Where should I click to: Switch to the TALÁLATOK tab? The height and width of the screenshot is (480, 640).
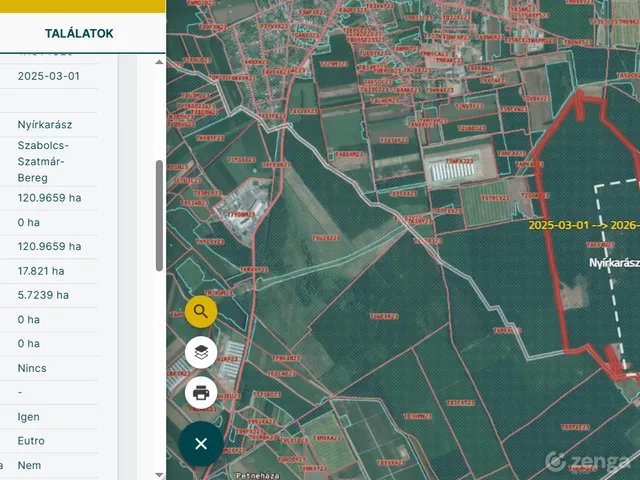click(x=79, y=33)
